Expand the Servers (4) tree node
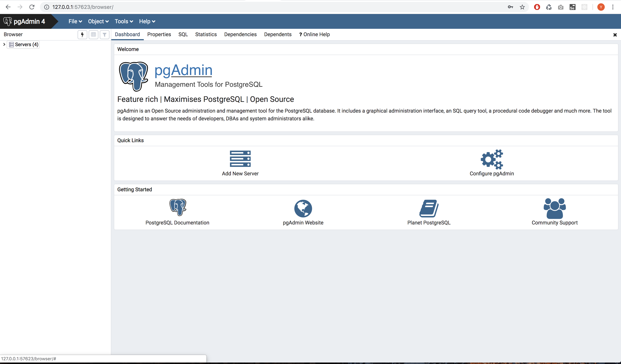The image size is (621, 364). click(x=4, y=44)
